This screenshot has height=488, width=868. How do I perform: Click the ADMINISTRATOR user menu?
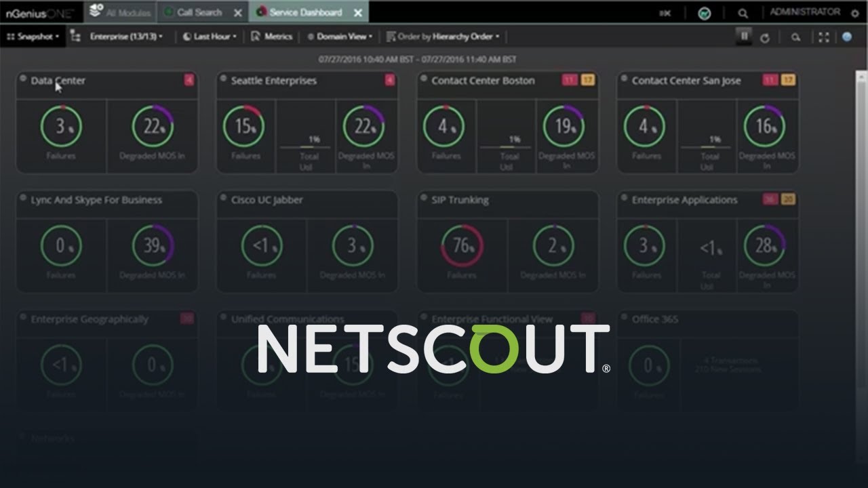[x=805, y=12]
